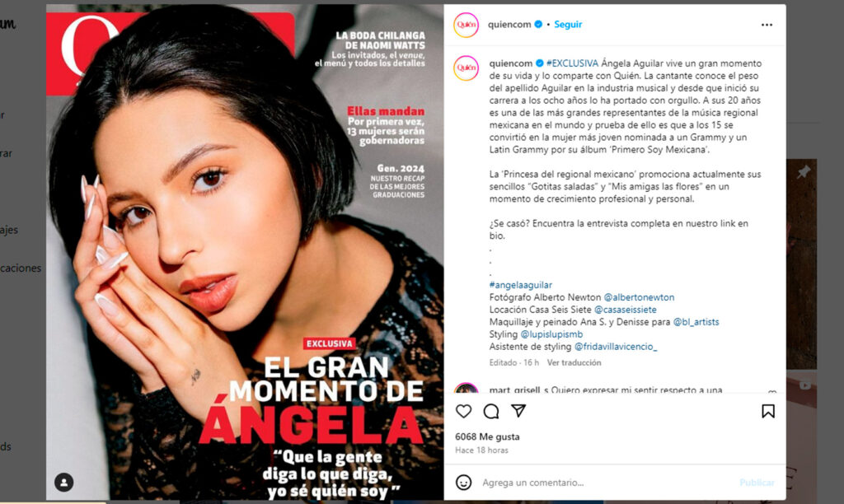Visit @albertonewton profile
844x504 pixels.
coord(639,297)
